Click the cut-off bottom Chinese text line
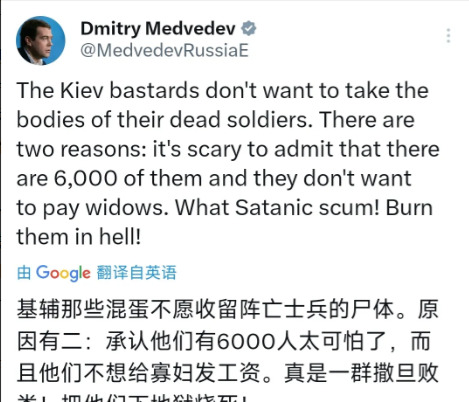 click(133, 398)
